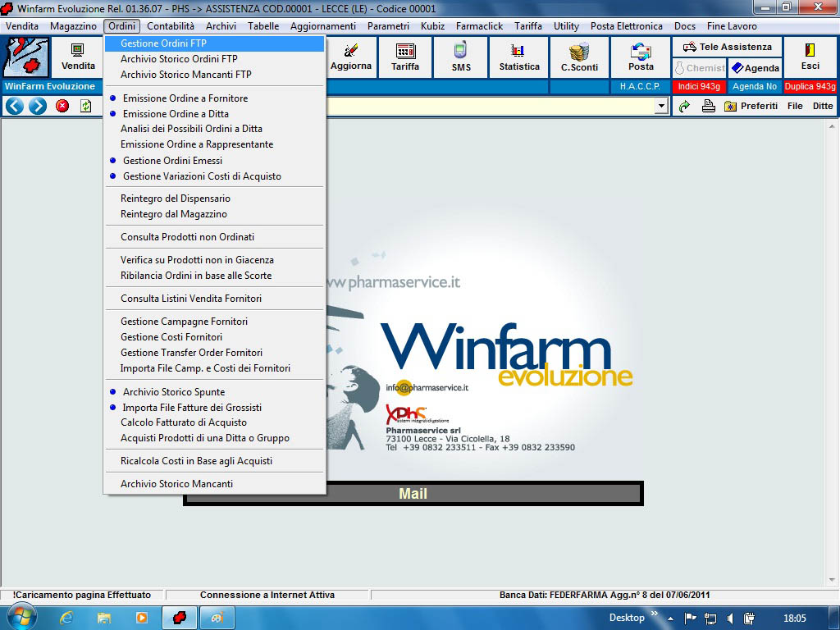Click the printer icon in the browser bar

click(x=708, y=106)
